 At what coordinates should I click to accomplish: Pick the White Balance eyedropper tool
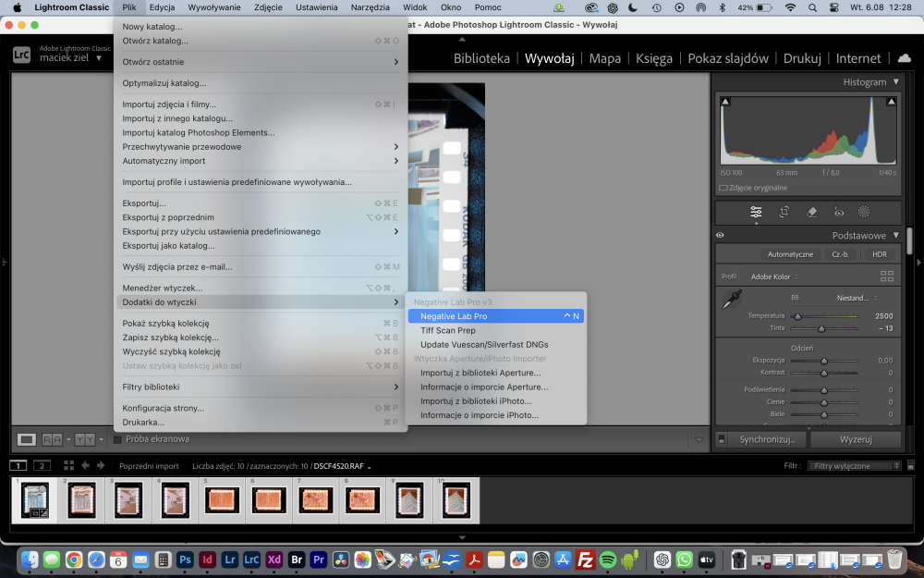coord(732,299)
